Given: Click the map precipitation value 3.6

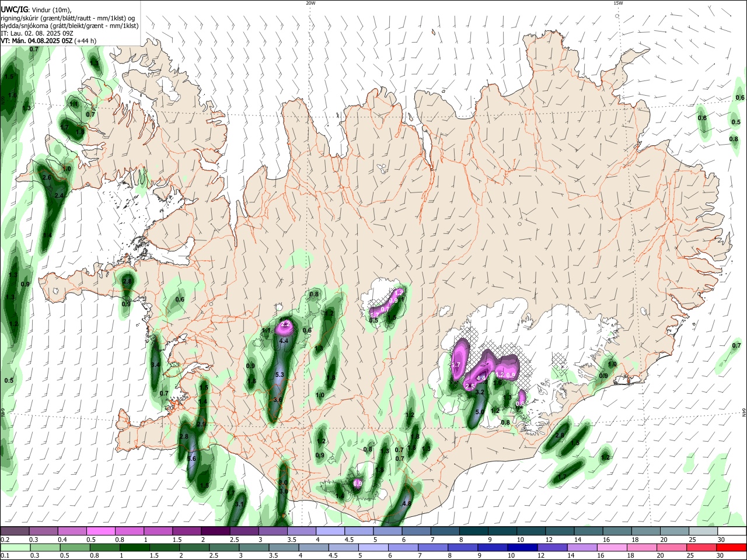Looking at the screenshot, I should click(278, 400).
